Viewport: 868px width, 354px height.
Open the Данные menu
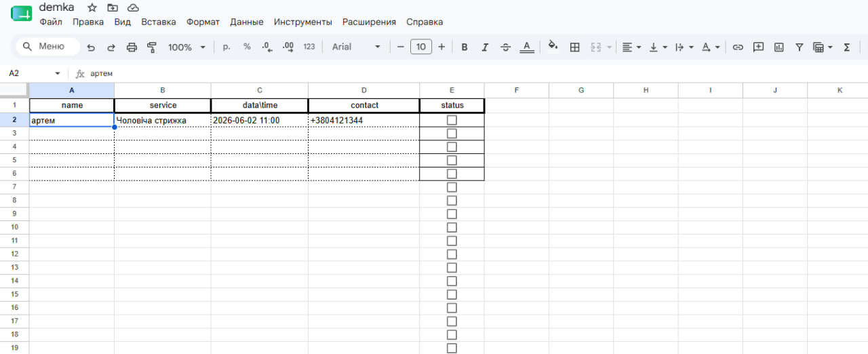point(247,22)
